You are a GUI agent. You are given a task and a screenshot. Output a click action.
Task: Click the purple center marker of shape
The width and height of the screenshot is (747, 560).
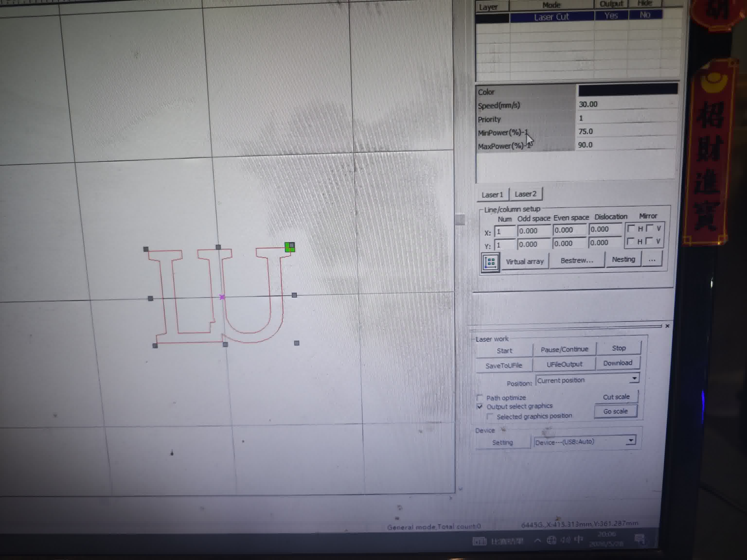pyautogui.click(x=222, y=297)
